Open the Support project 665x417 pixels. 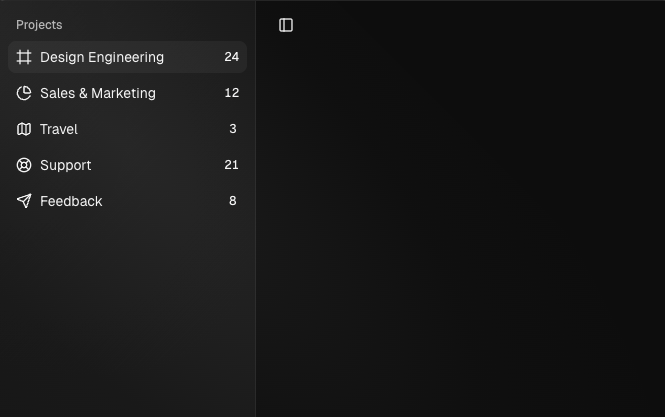(x=66, y=165)
